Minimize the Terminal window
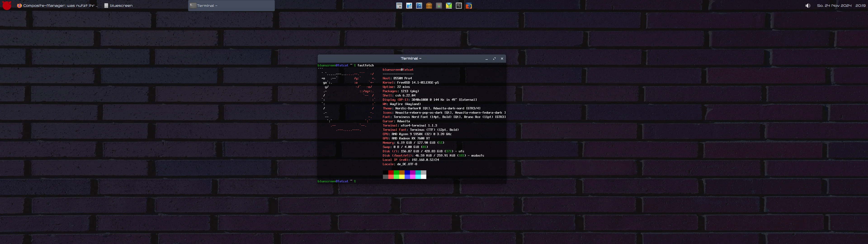Viewport: 868px width, 244px height. [x=487, y=59]
